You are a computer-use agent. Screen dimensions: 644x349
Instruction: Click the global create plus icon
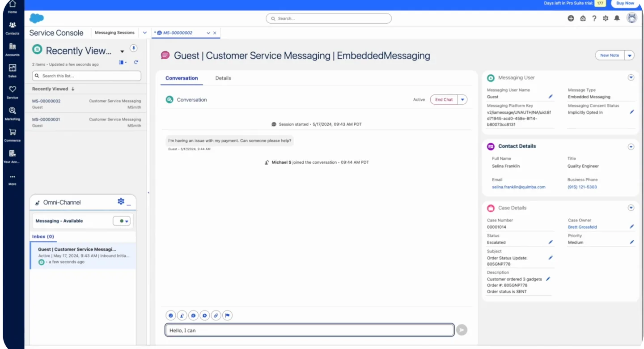571,18
